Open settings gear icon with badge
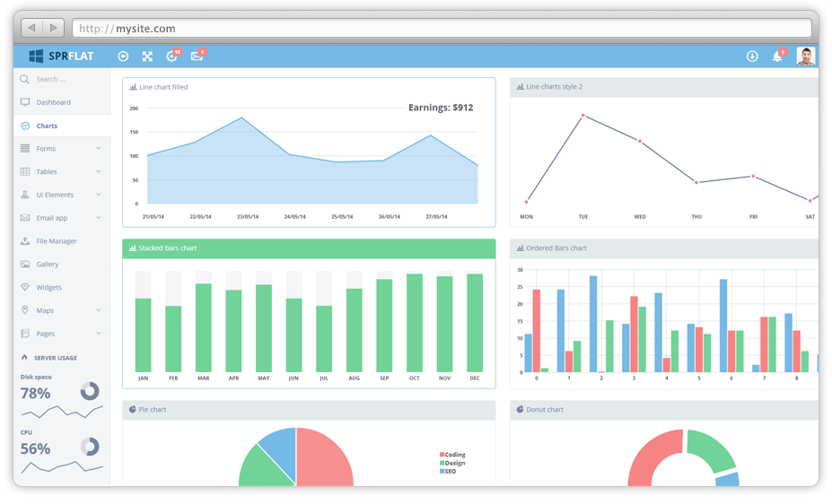 click(x=171, y=56)
